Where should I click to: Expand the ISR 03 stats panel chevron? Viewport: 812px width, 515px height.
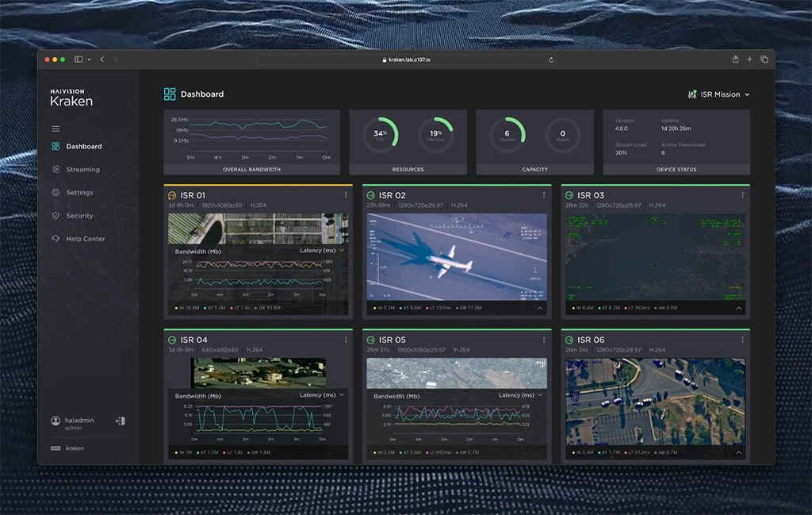[739, 308]
